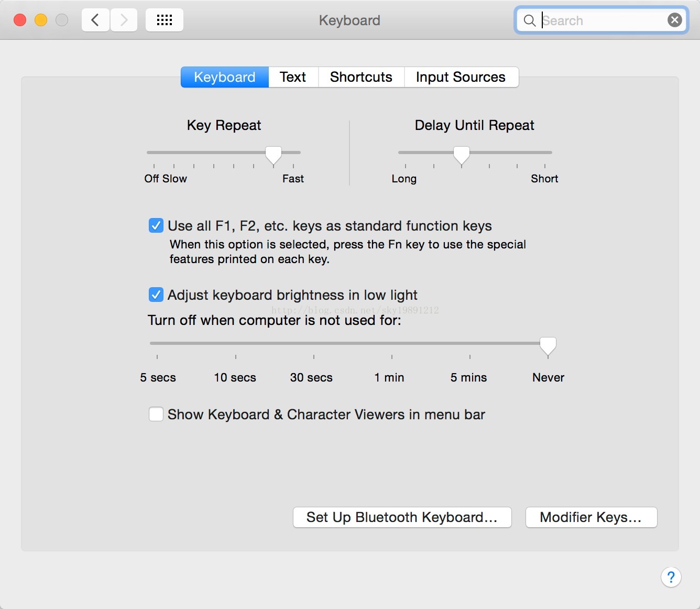Open the Shortcuts tab
Viewport: 700px width, 609px height.
tap(361, 77)
